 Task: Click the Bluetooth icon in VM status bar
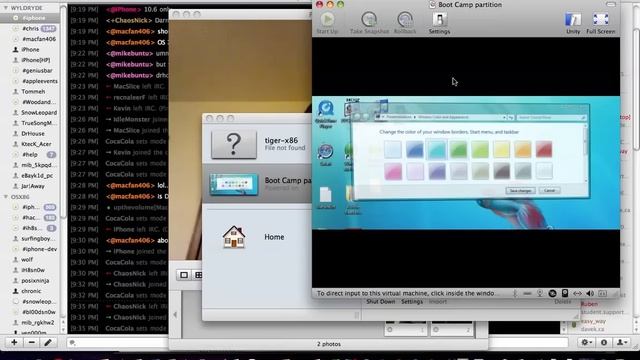(x=515, y=293)
